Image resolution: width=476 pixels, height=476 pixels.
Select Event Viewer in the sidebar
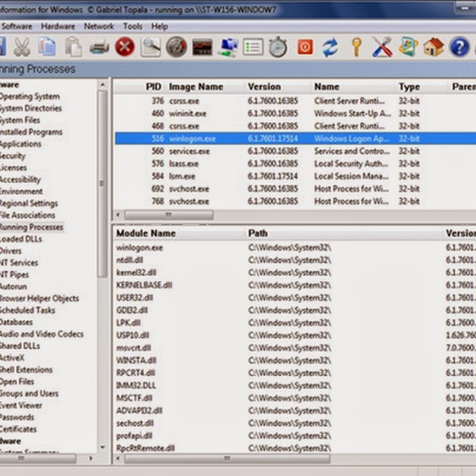pyautogui.click(x=21, y=405)
